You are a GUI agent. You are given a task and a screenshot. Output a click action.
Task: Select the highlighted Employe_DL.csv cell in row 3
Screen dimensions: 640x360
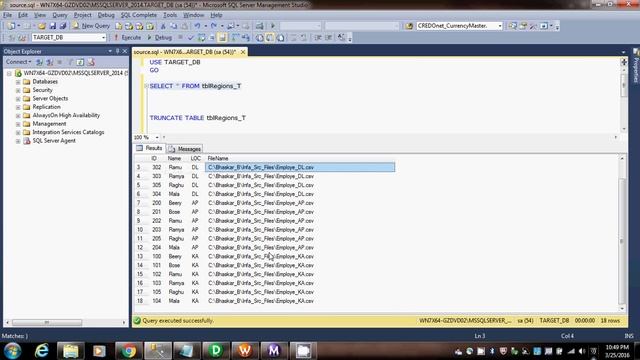coord(300,167)
